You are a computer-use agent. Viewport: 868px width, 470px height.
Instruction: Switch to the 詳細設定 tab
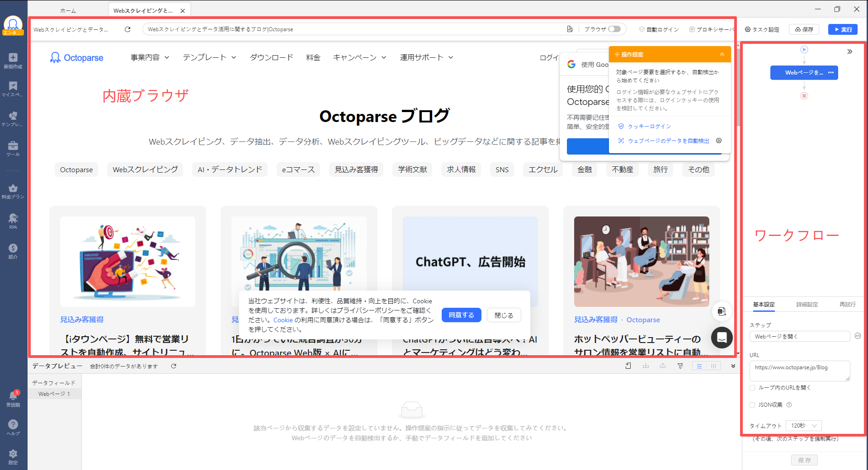(807, 304)
